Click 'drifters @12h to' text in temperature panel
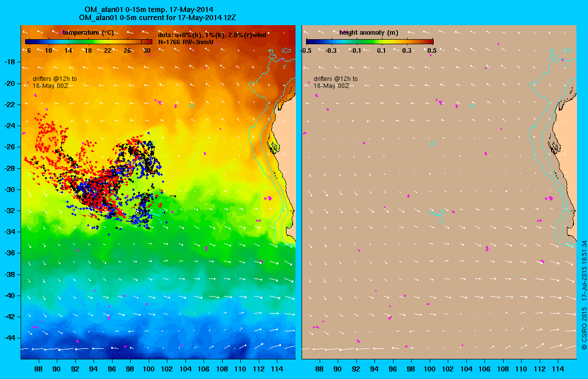588x379 pixels. 55,79
